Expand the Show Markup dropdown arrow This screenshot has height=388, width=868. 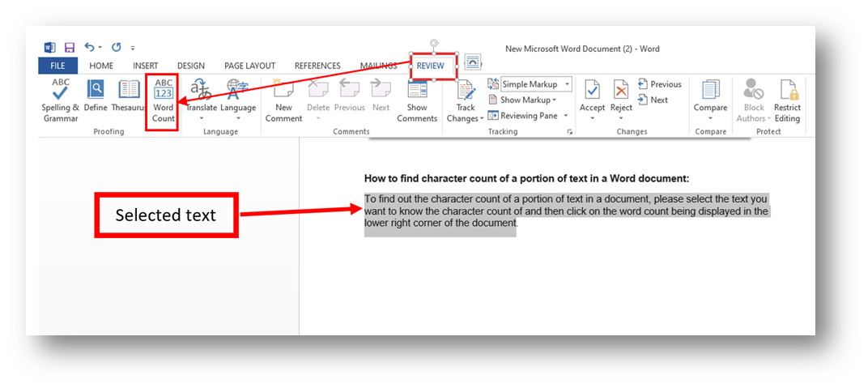pyautogui.click(x=554, y=100)
